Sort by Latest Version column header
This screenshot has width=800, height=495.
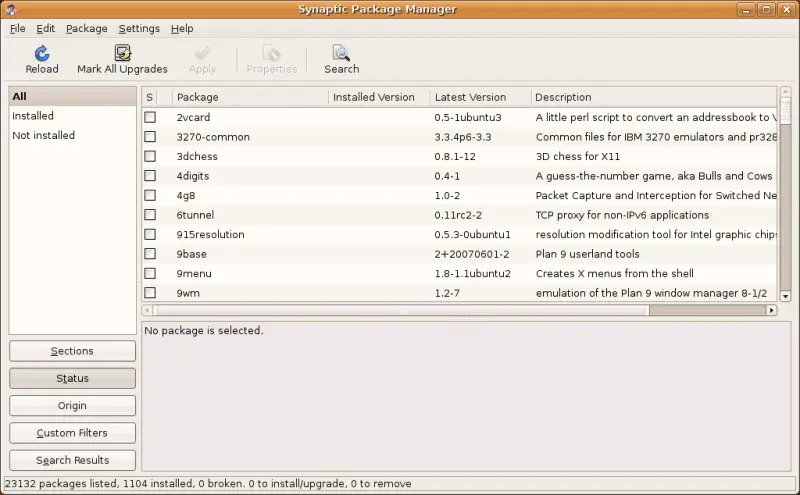(x=480, y=97)
